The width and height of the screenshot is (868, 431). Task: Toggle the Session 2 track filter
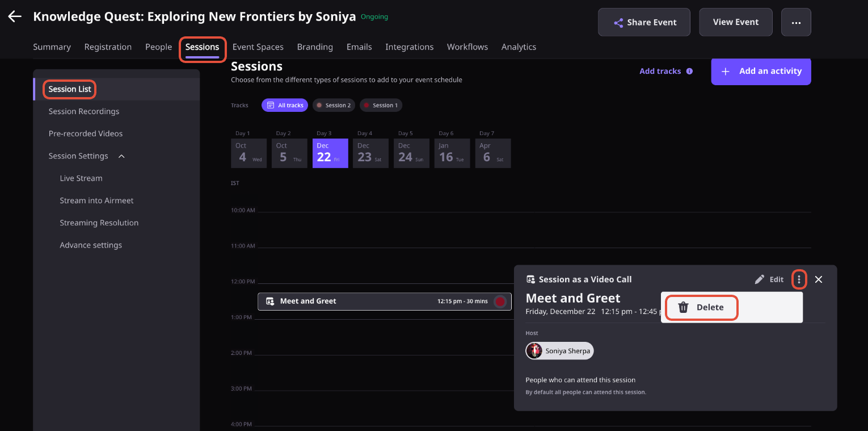(x=334, y=105)
